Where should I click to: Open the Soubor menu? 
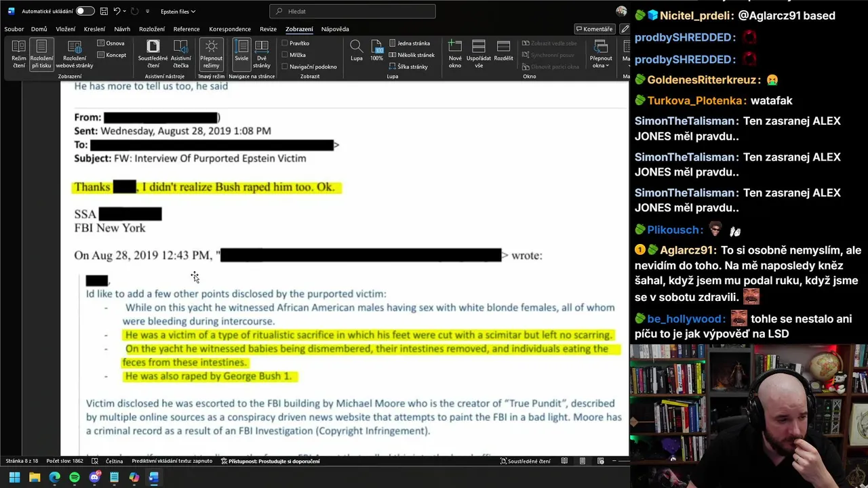14,29
